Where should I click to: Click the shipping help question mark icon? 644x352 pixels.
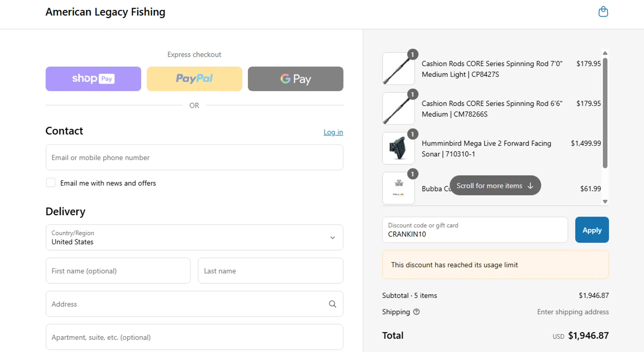416,312
